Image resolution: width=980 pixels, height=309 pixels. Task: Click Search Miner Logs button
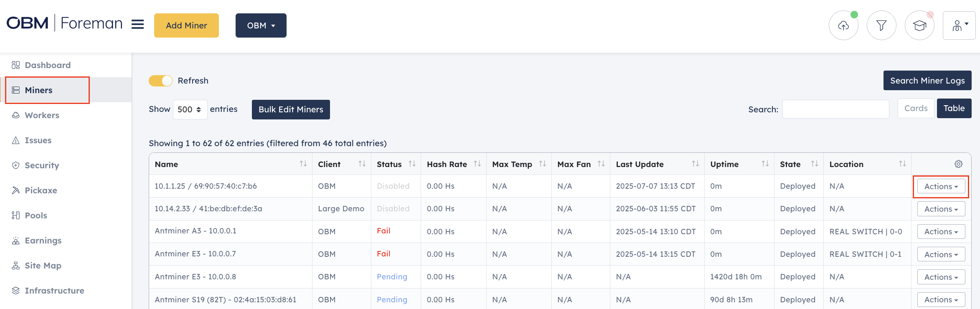(x=927, y=81)
